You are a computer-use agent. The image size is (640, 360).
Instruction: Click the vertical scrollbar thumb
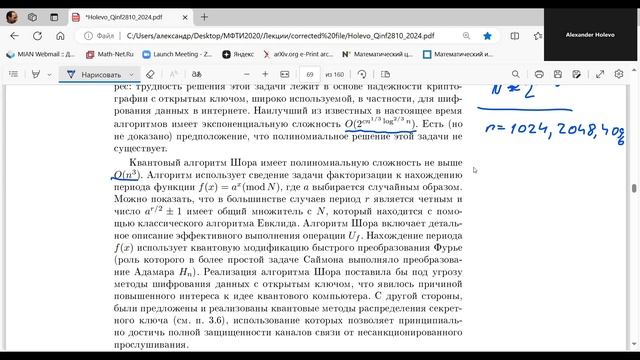tap(634, 188)
